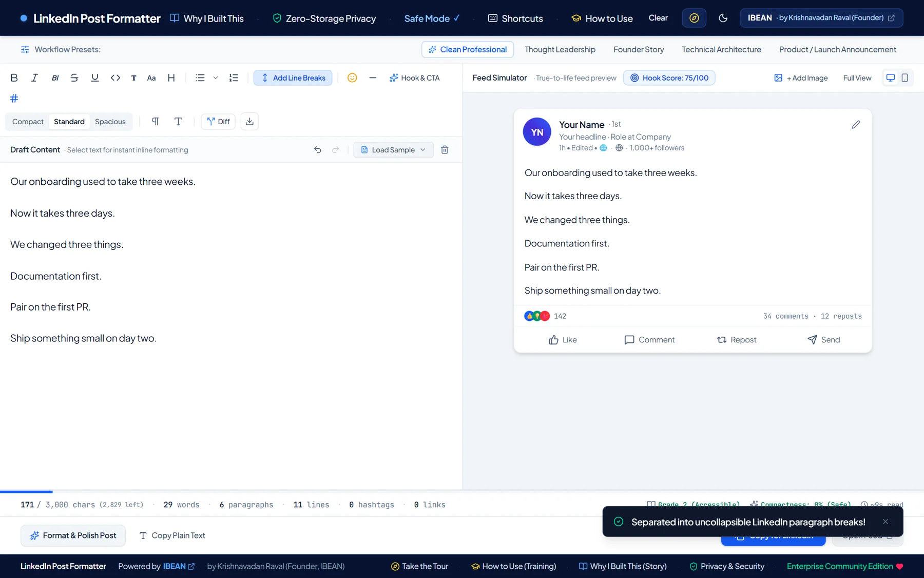Expand the bullet list style chevron
The height and width of the screenshot is (578, 924).
click(x=216, y=78)
